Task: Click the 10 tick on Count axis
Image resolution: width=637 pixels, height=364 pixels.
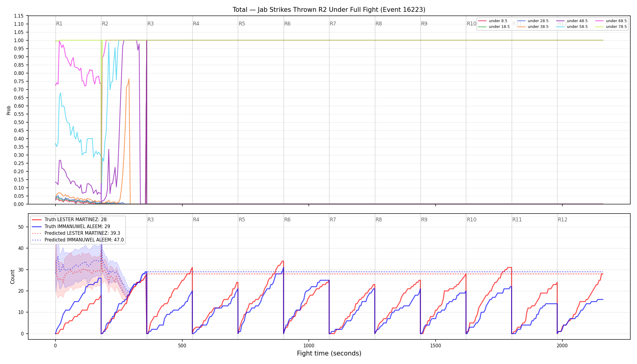Action: coord(21,312)
